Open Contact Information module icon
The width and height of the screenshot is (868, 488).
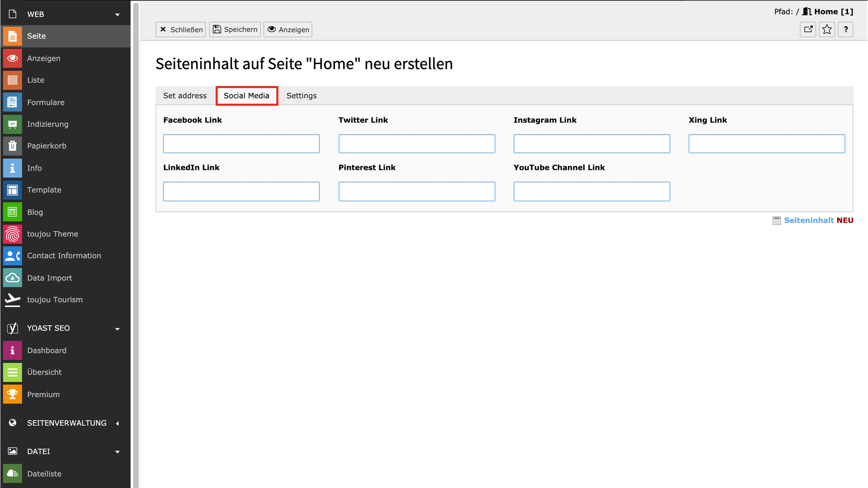pyautogui.click(x=12, y=256)
